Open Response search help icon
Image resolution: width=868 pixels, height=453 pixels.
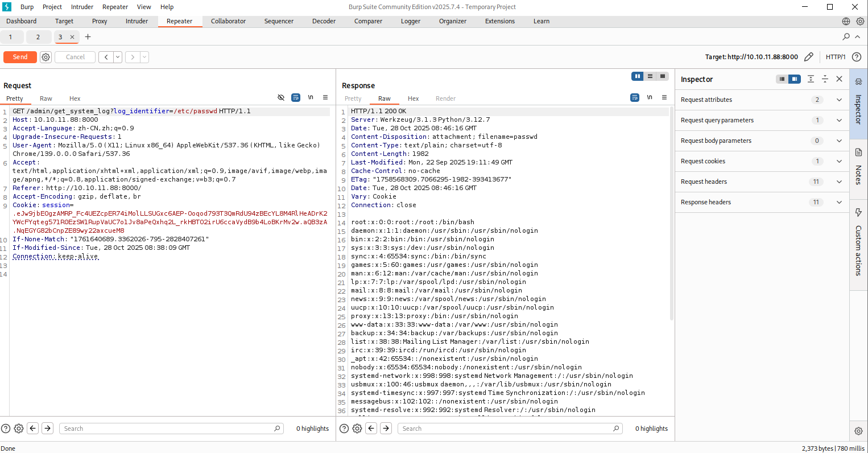tap(344, 429)
